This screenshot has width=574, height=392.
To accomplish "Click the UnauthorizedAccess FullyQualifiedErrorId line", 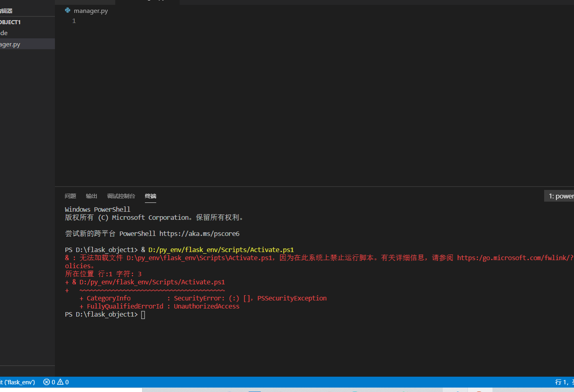I will pyautogui.click(x=159, y=306).
